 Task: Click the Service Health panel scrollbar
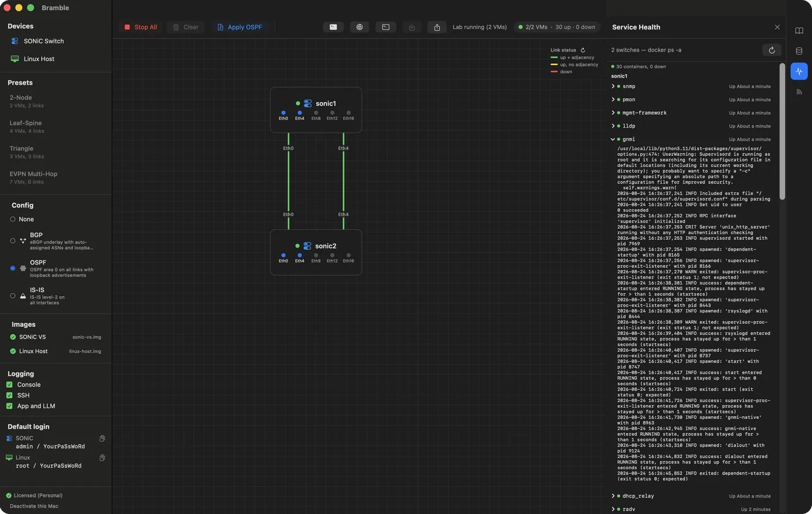pos(782,132)
